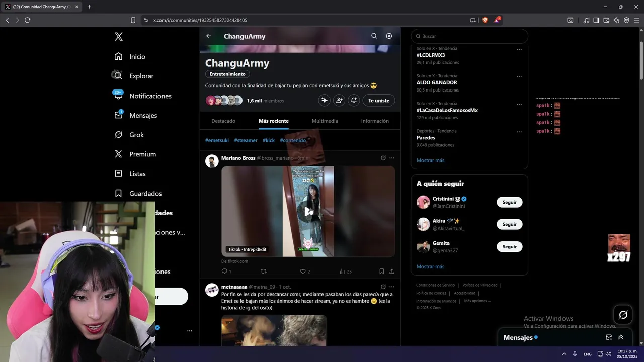Click Grok icon on metnaaaaa post

(x=383, y=287)
